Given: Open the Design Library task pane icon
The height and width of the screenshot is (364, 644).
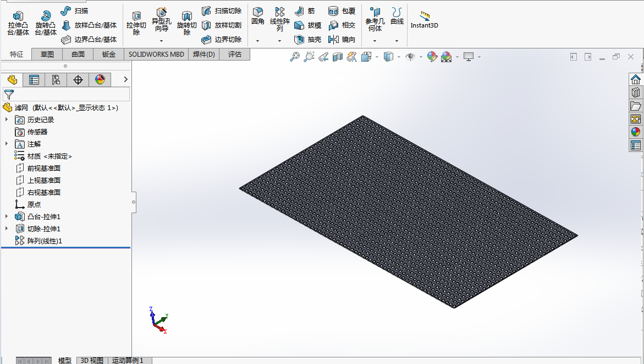Looking at the screenshot, I should tap(636, 93).
